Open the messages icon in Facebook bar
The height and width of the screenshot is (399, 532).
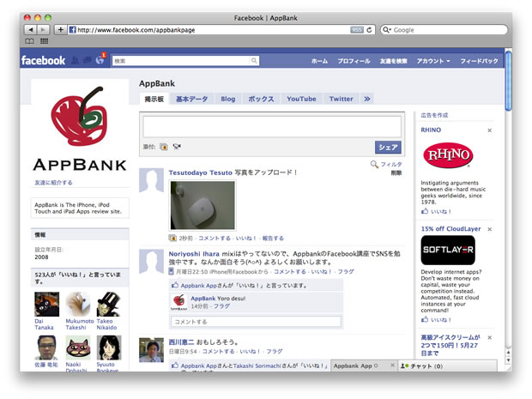tap(88, 60)
